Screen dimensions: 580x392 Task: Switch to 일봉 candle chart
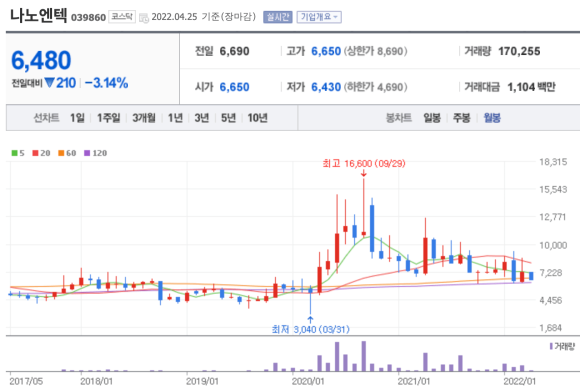tap(432, 118)
